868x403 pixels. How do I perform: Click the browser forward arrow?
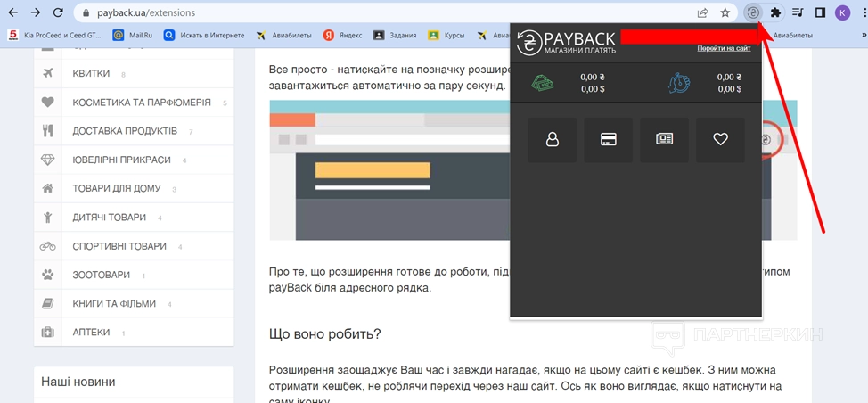pos(36,12)
